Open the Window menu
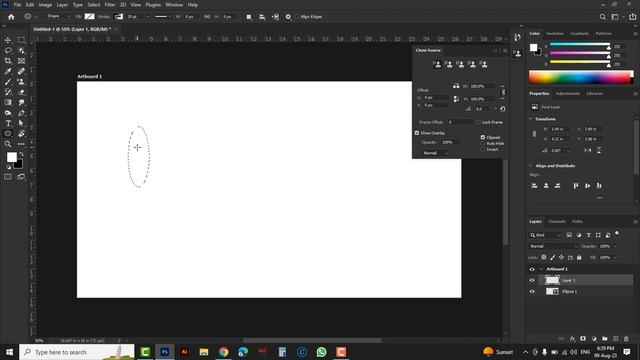The height and width of the screenshot is (360, 640). click(174, 5)
